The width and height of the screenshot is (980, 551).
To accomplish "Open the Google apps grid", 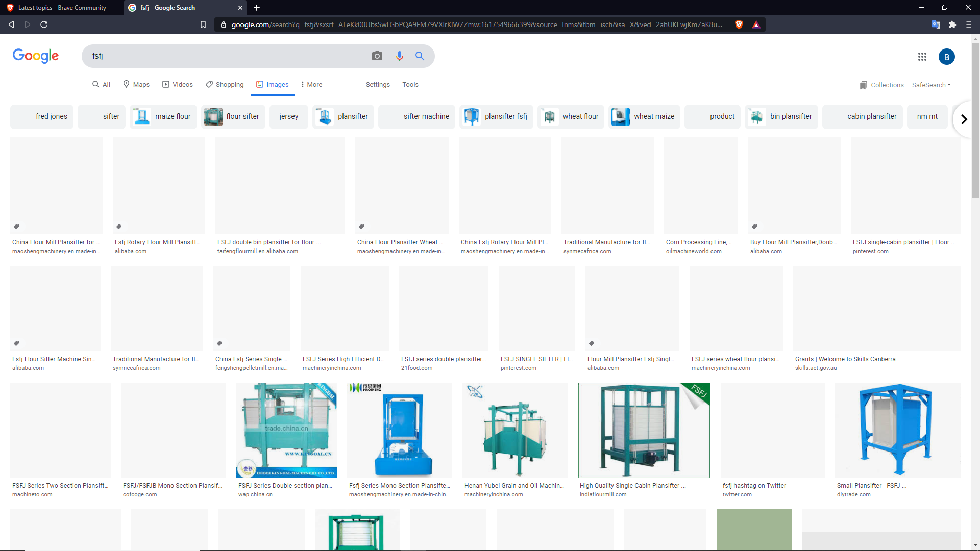I will [922, 57].
